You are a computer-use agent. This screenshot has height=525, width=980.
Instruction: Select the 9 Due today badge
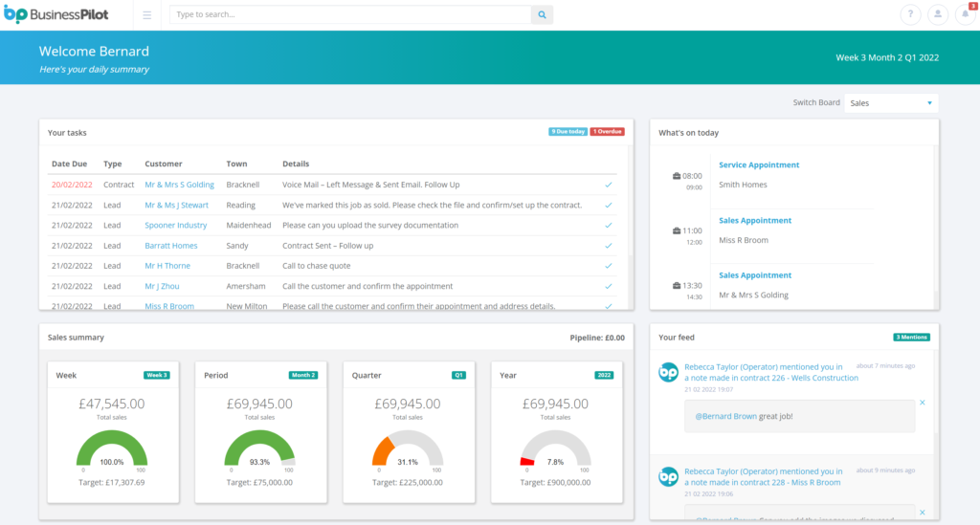568,132
